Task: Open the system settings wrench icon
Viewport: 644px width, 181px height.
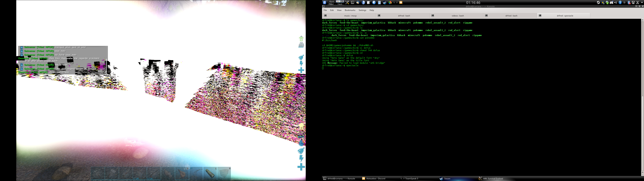Action: pos(347,3)
